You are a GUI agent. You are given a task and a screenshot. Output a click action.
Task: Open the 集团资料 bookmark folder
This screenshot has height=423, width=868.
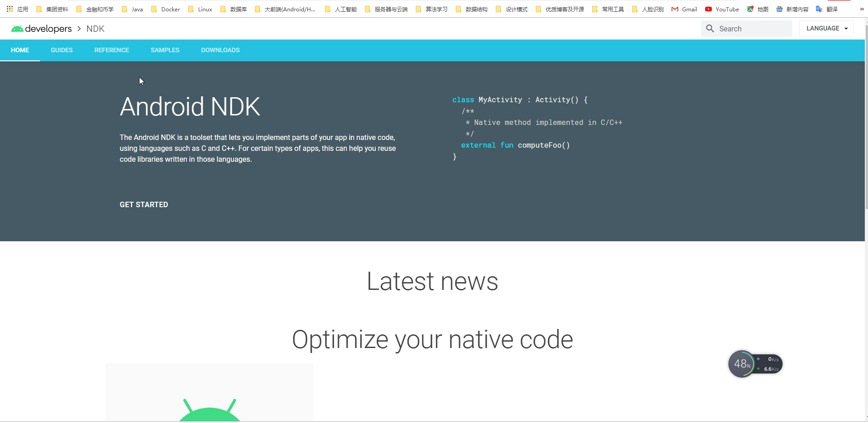(52, 9)
